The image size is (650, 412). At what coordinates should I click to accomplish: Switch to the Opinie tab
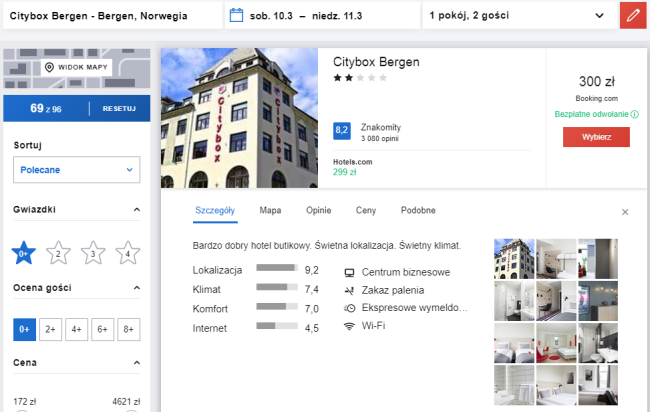pyautogui.click(x=318, y=211)
